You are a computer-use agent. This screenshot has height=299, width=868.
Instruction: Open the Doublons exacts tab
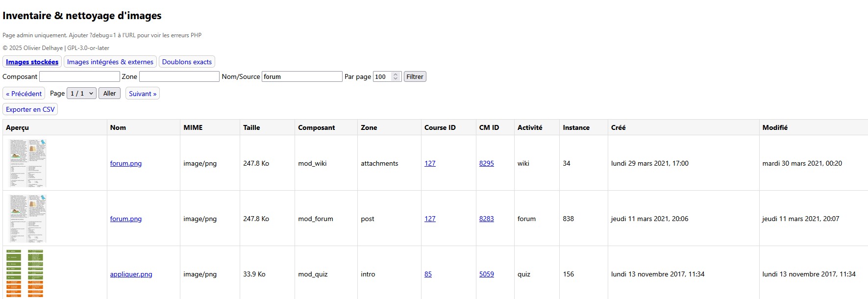point(187,62)
